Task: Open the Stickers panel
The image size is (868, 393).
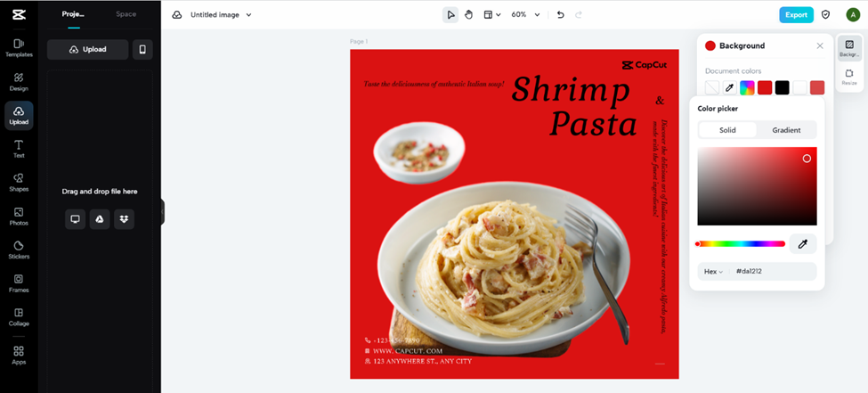Action: [x=19, y=250]
